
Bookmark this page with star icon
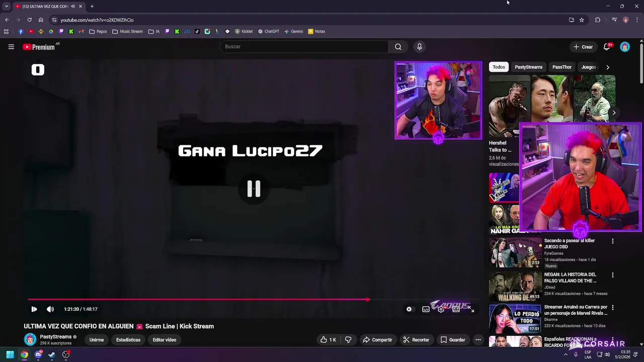point(582,20)
